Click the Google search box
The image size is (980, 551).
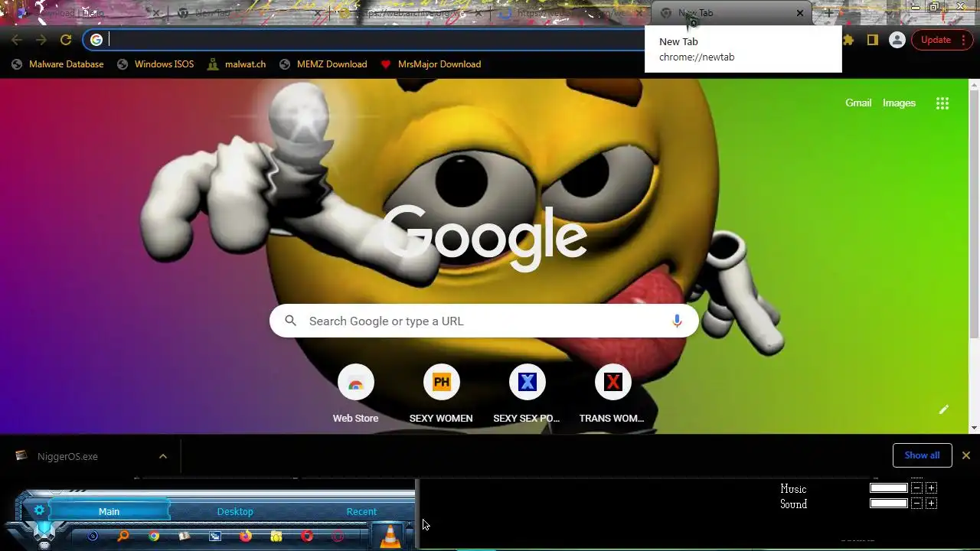tap(484, 321)
